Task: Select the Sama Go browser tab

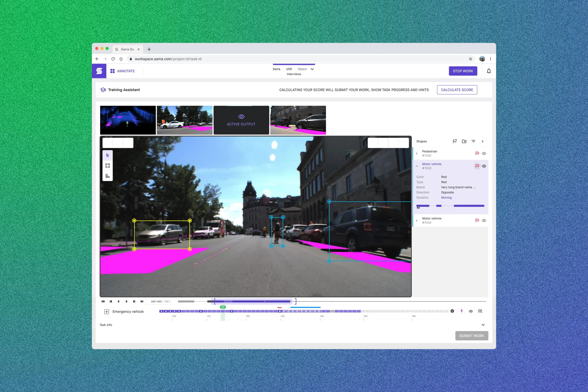Action: click(x=127, y=49)
